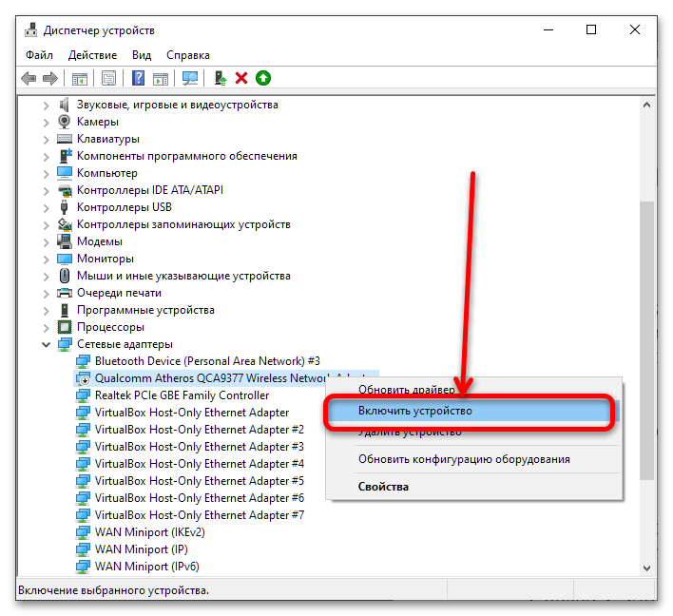Expand Звуковые, игровые и видеоустройства

[47, 106]
